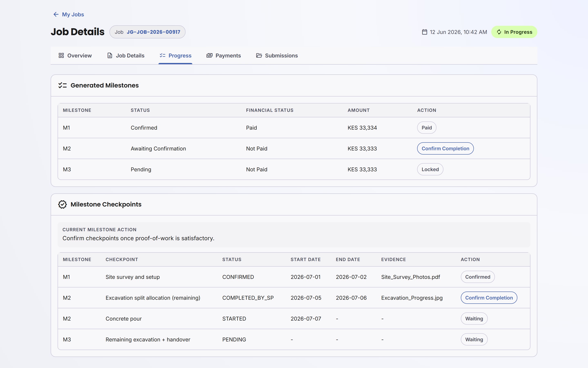Viewport: 588px width, 368px height.
Task: Click the Overview grid icon
Action: coord(61,55)
